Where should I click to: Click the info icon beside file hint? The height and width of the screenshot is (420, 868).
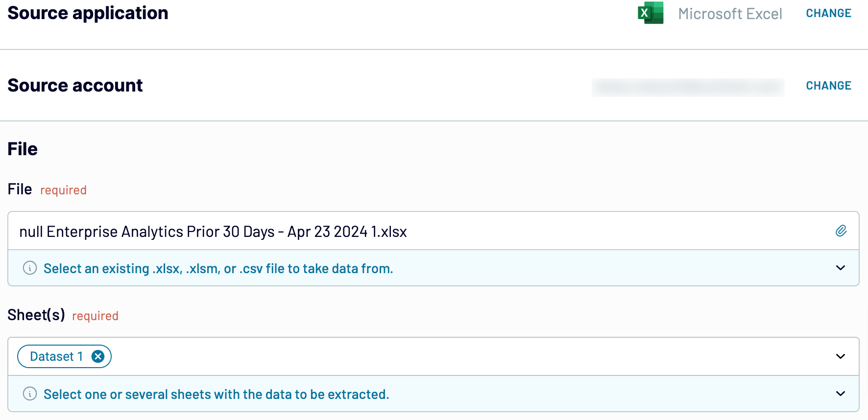click(30, 268)
